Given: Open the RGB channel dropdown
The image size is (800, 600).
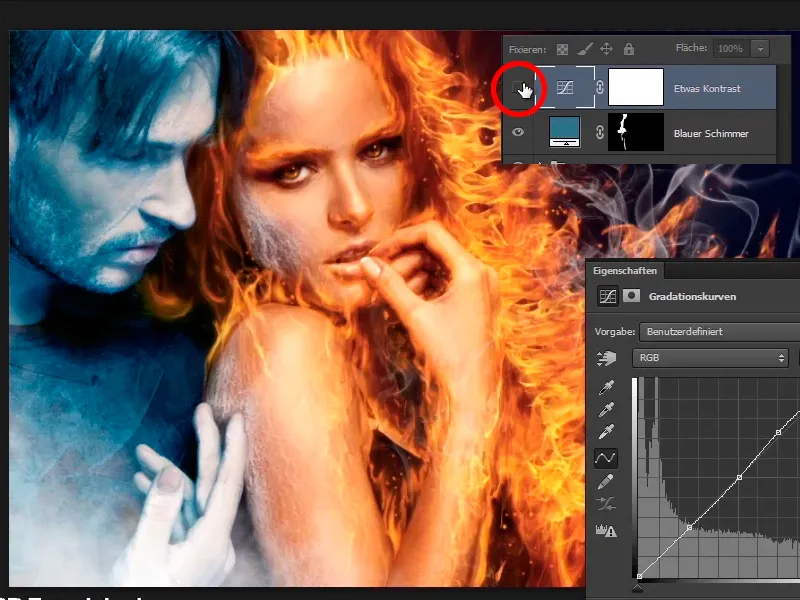Looking at the screenshot, I should pyautogui.click(x=710, y=358).
